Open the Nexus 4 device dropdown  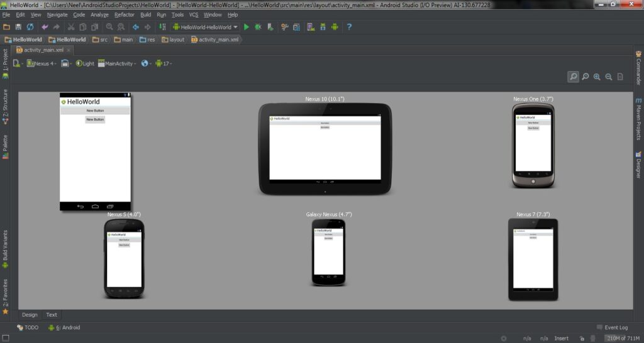[x=42, y=63]
